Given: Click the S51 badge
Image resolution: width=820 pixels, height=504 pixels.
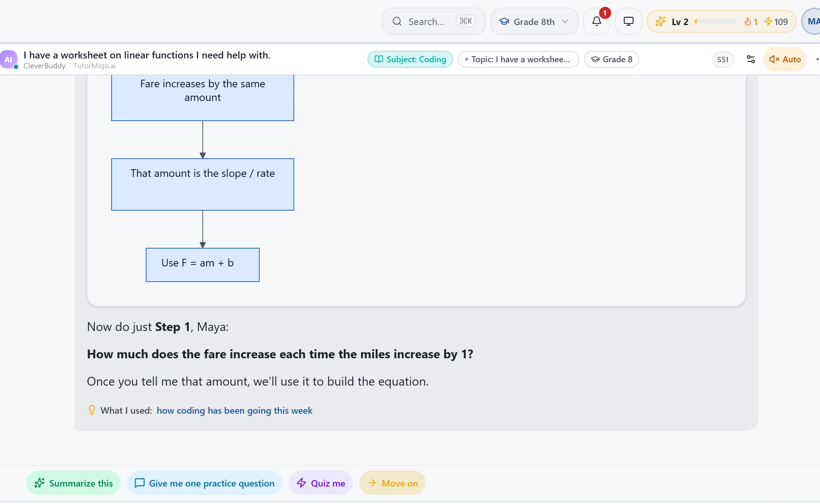Looking at the screenshot, I should (x=723, y=60).
